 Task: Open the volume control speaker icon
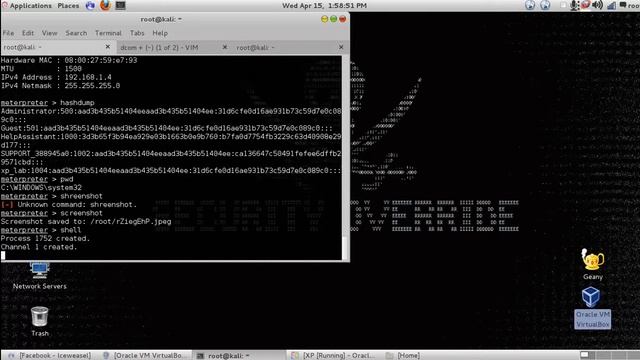click(x=597, y=5)
